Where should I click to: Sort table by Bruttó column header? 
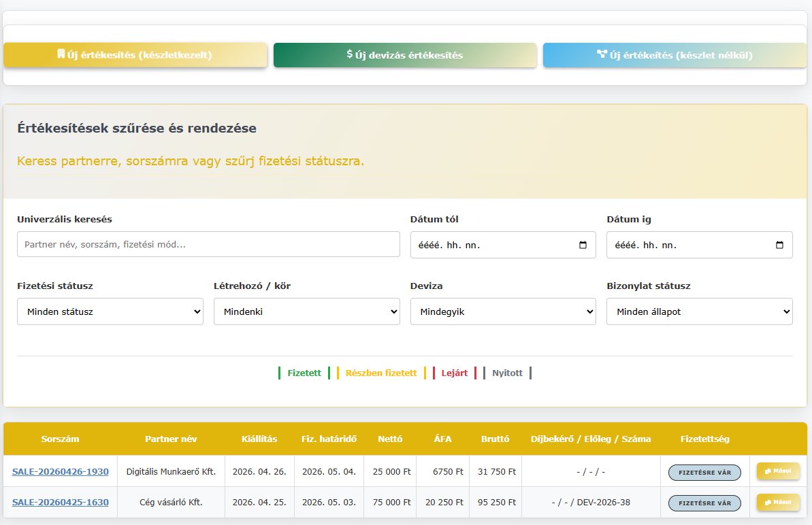point(495,439)
